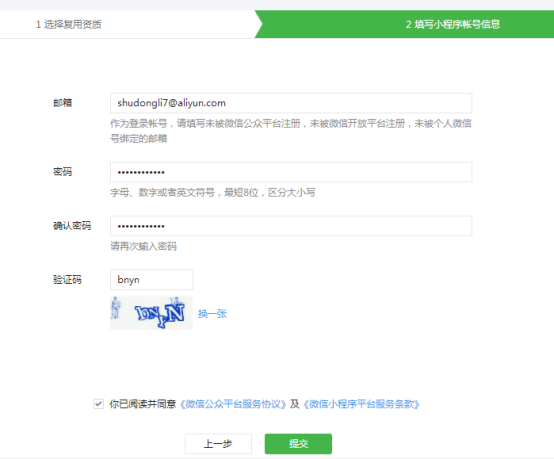The height and width of the screenshot is (459, 554).
Task: Click the 邮箱 field label
Action: (x=63, y=103)
